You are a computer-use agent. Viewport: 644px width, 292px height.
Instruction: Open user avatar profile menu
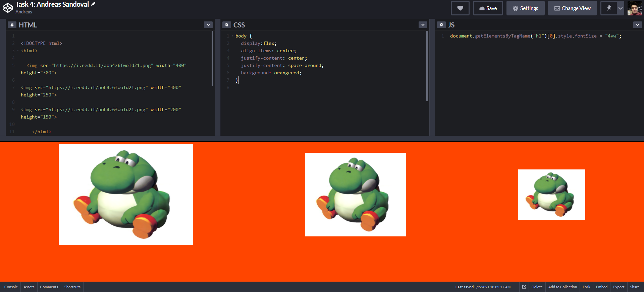click(x=635, y=8)
